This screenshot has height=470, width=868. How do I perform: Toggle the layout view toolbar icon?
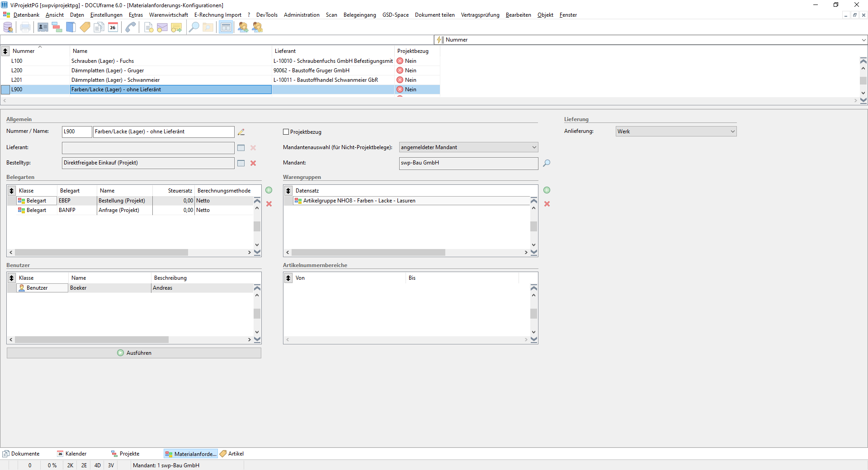coord(226,28)
